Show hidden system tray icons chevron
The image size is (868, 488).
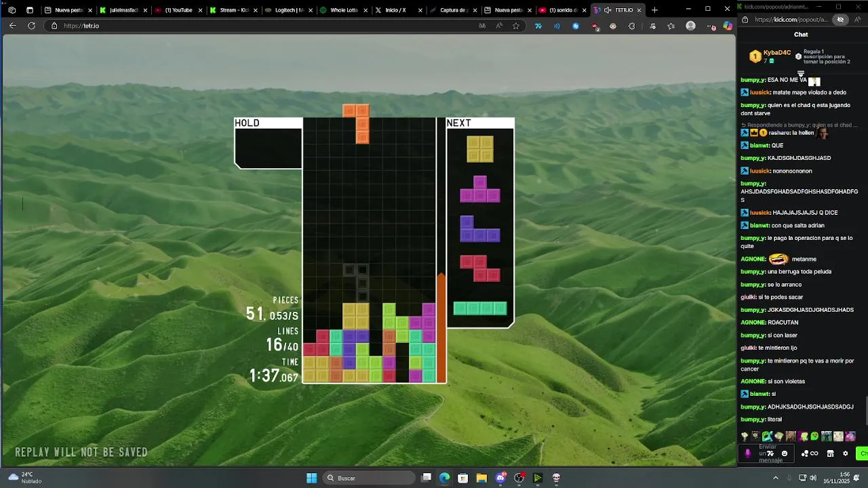pyautogui.click(x=776, y=478)
